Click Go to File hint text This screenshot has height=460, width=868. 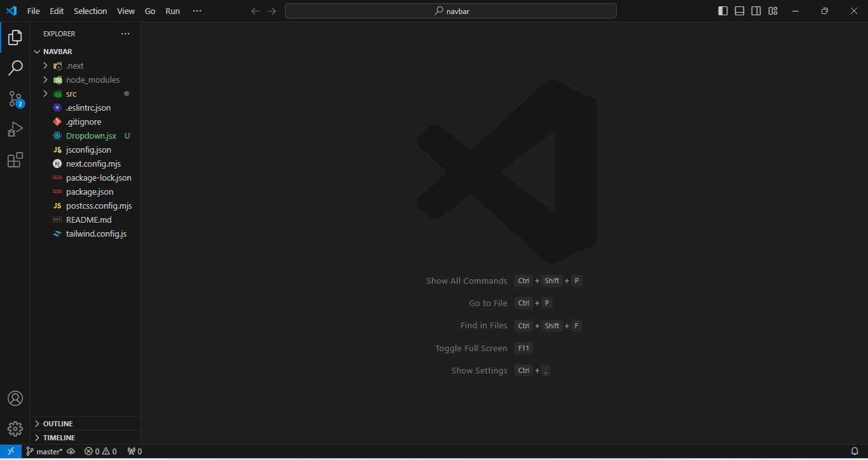[x=488, y=303]
